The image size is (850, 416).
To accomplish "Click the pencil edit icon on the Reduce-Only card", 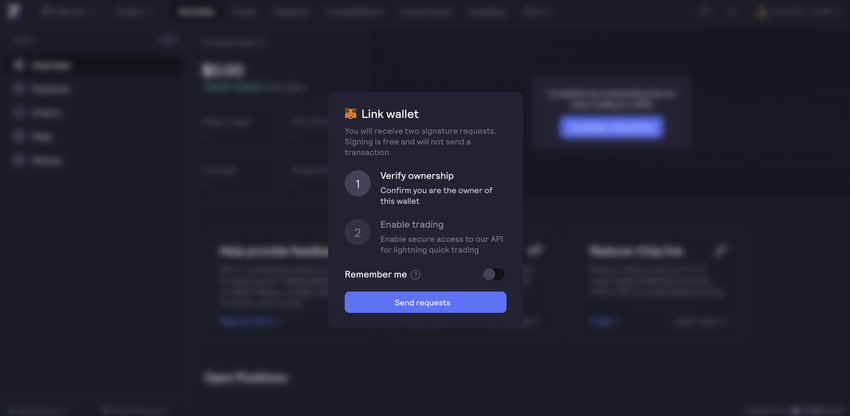I will 720,250.
